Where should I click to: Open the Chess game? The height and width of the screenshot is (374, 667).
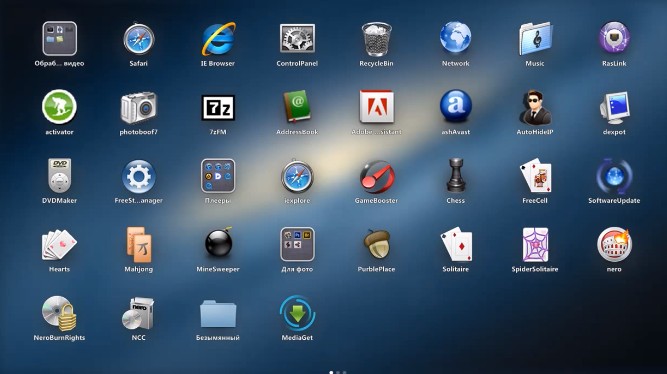(456, 175)
